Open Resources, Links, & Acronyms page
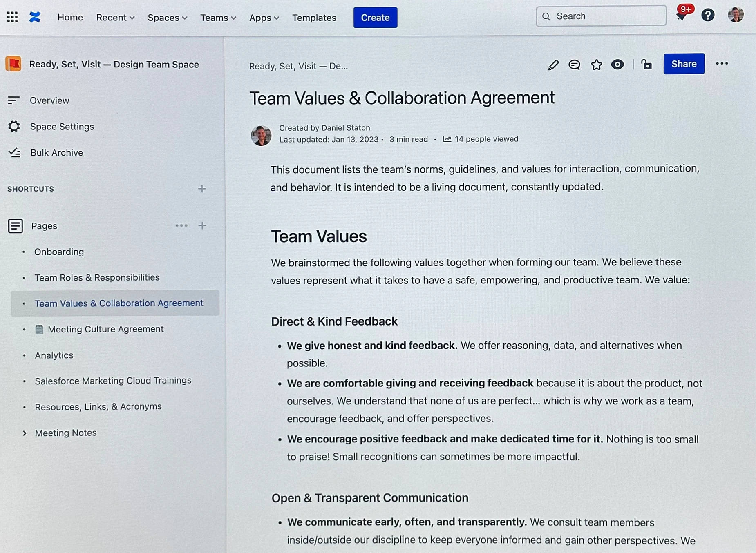The height and width of the screenshot is (553, 756). 98,407
